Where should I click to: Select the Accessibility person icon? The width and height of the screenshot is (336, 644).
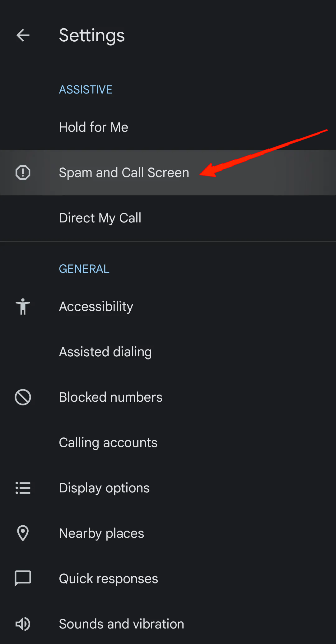(x=23, y=306)
